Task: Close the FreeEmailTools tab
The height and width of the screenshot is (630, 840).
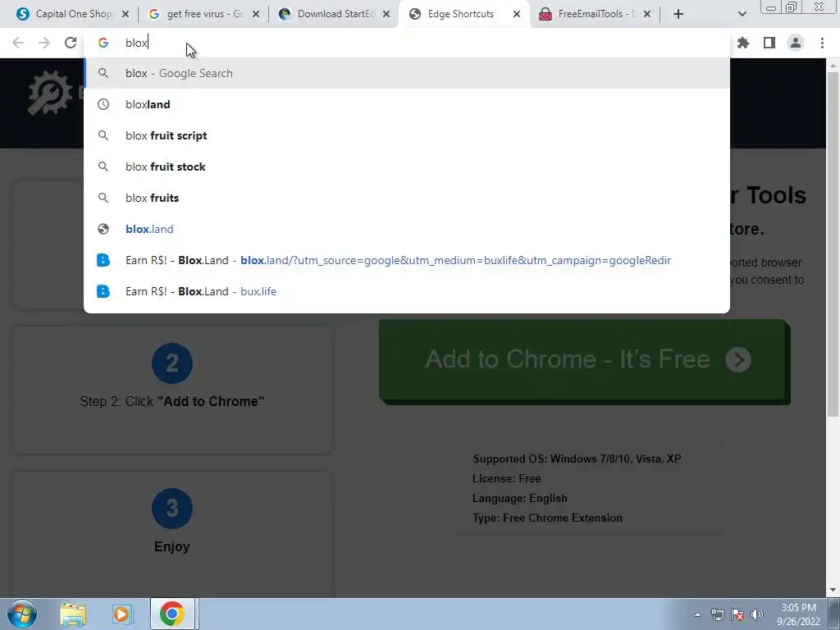Action: [647, 14]
